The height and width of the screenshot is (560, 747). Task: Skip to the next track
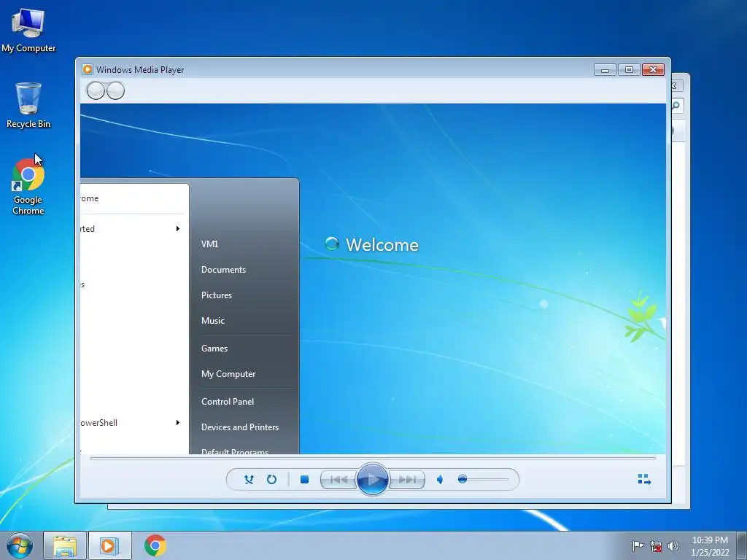pos(407,480)
